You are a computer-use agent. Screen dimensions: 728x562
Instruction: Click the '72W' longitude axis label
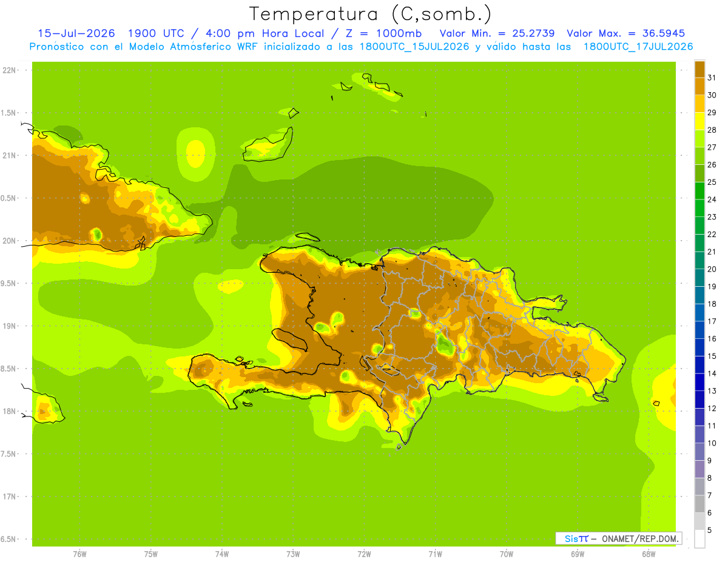tap(364, 554)
